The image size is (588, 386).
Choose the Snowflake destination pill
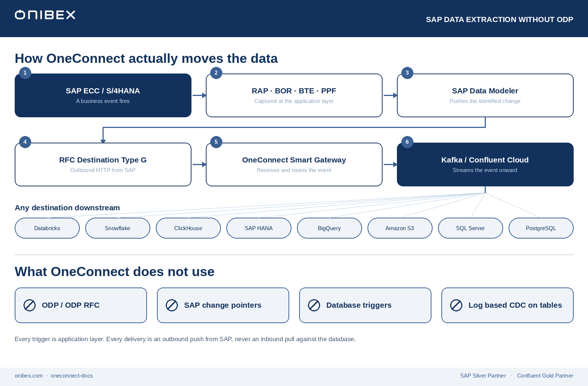point(118,228)
